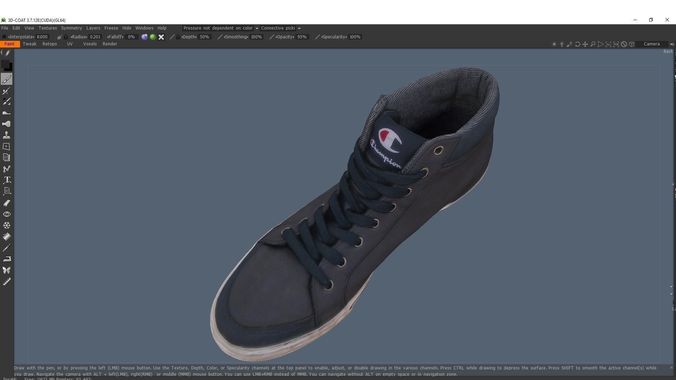Select the Text tool (T icon)

[7, 180]
